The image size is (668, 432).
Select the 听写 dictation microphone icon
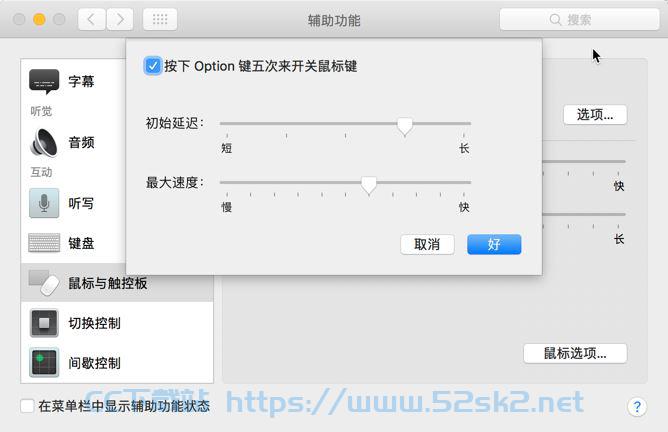tap(44, 203)
